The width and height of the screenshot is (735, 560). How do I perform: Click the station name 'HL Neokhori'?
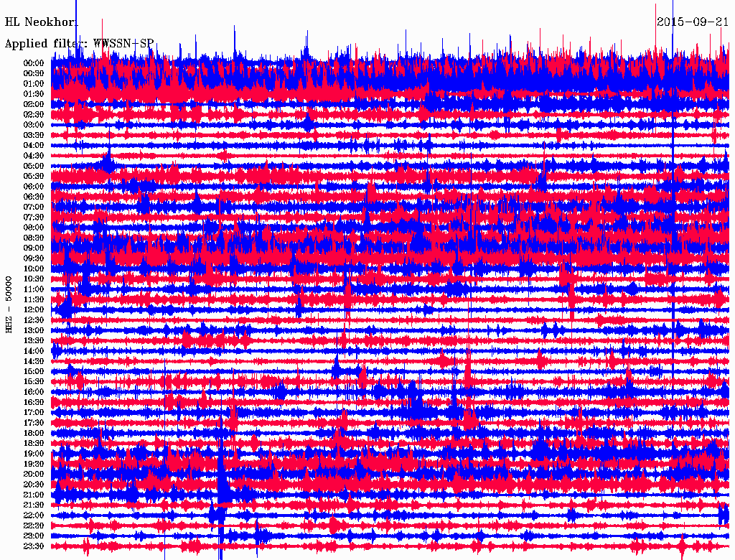[x=41, y=22]
